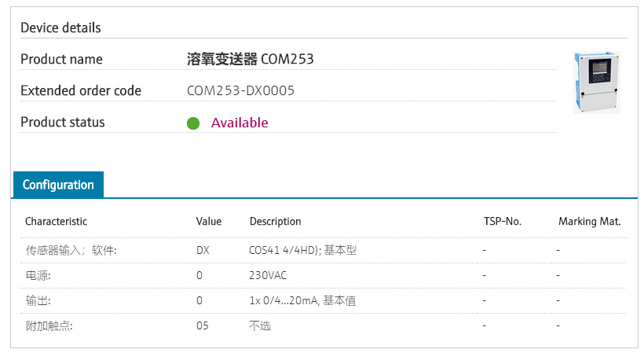Click the Available status link
The image size is (644, 353).
[240, 123]
